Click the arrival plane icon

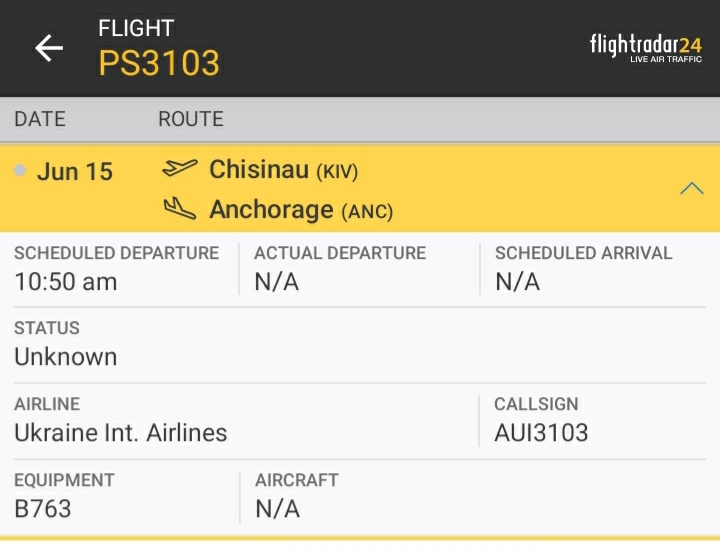pos(179,209)
